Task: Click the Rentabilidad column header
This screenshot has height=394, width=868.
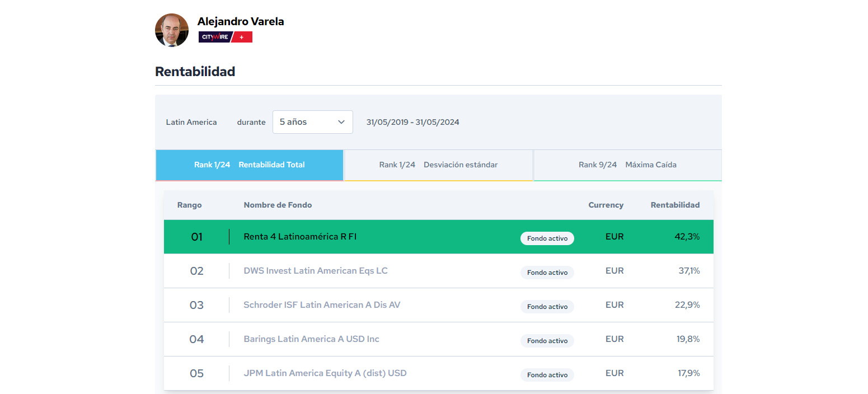Action: pyautogui.click(x=675, y=205)
